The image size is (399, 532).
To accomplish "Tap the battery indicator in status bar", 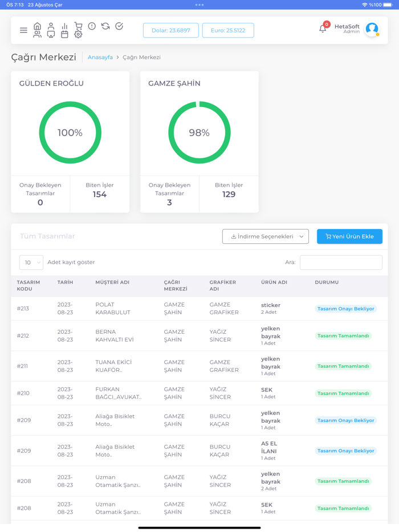I will click(x=388, y=5).
